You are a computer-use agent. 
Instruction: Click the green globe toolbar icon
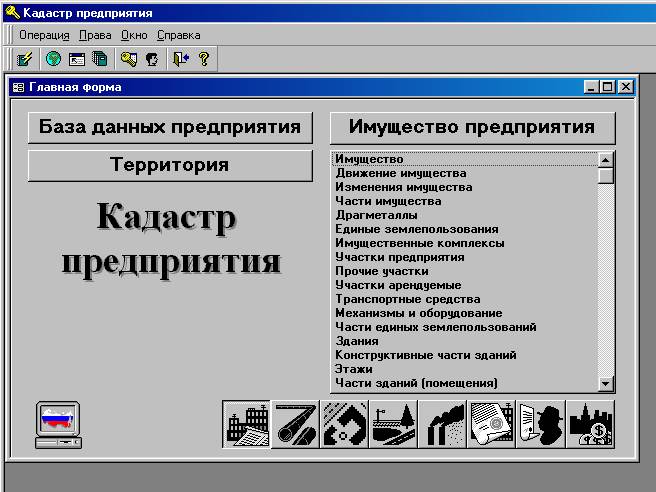54,59
